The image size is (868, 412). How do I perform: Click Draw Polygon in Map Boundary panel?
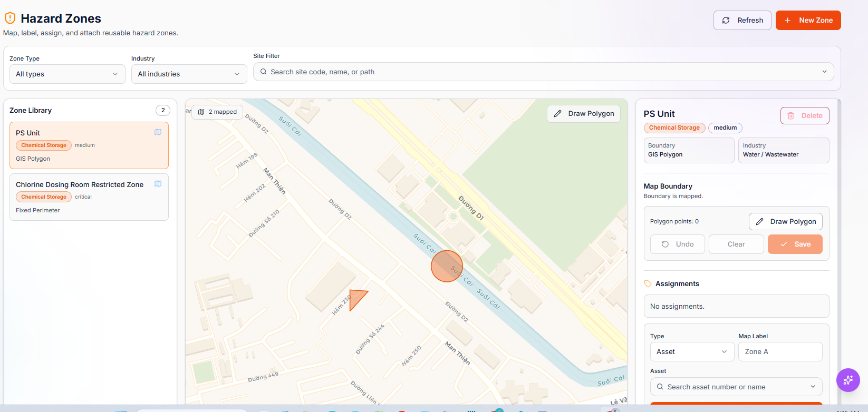point(786,221)
